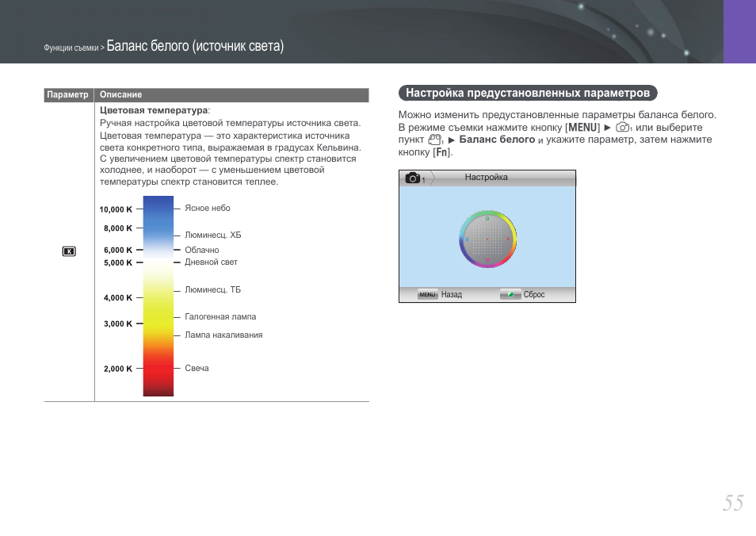Click the camera icon in screen header
Image resolution: width=756 pixels, height=536 pixels.
click(x=413, y=178)
